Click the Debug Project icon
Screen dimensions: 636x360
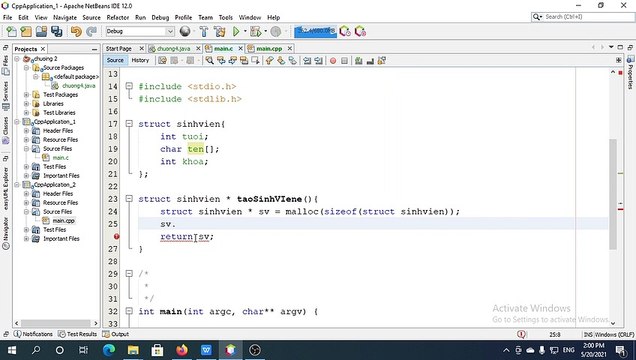pos(256,31)
